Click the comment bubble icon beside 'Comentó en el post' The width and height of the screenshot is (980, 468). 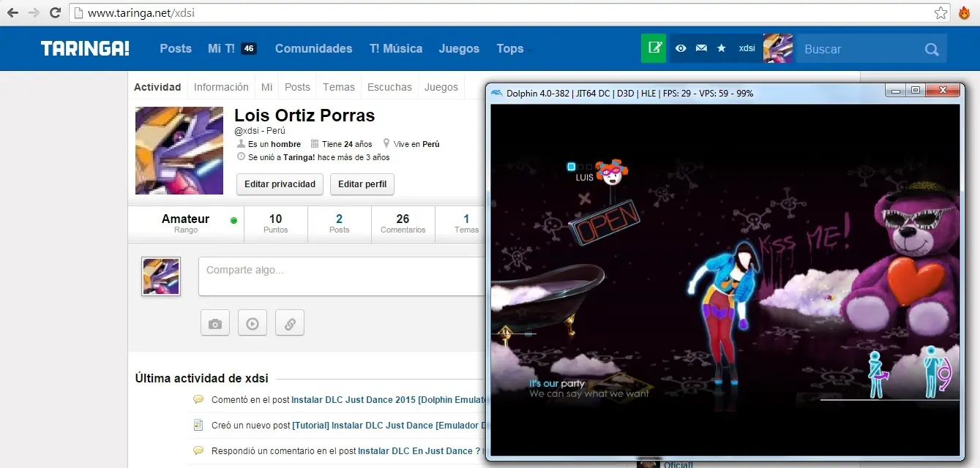coord(198,399)
